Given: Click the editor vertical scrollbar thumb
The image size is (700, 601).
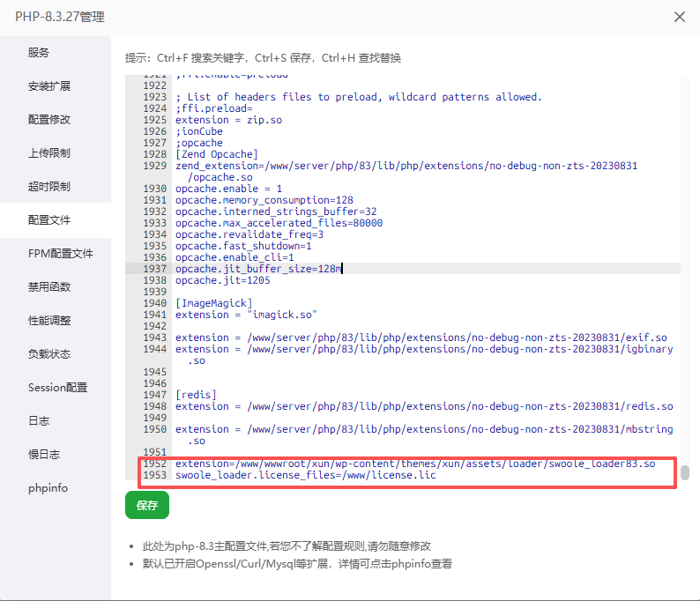Looking at the screenshot, I should click(684, 472).
